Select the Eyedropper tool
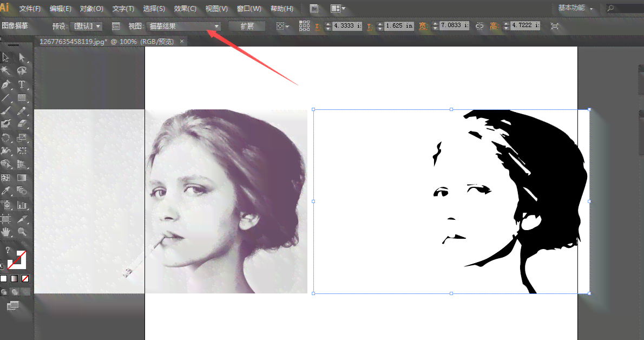This screenshot has width=644, height=340. coord(6,191)
